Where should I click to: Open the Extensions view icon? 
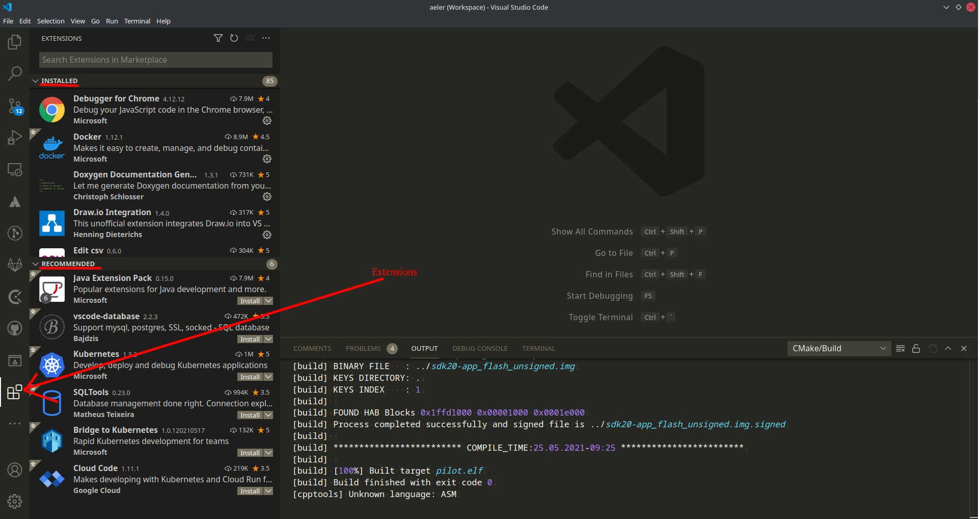[15, 392]
